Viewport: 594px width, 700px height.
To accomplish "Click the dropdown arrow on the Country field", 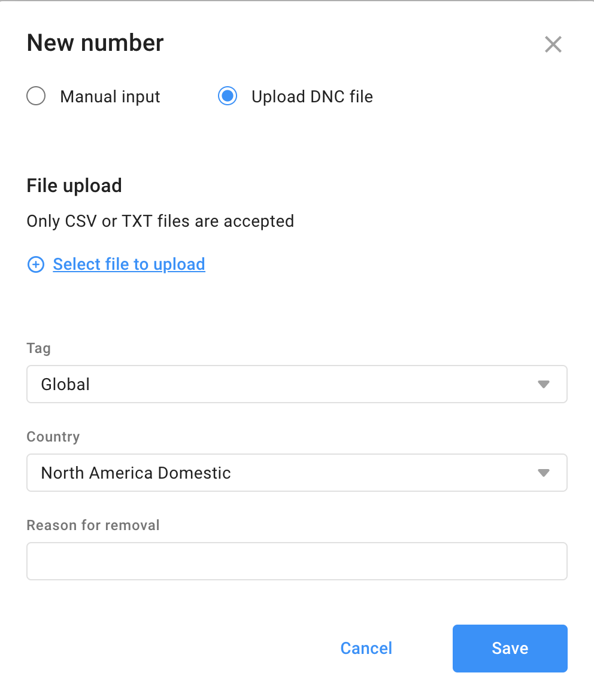I will pos(544,473).
